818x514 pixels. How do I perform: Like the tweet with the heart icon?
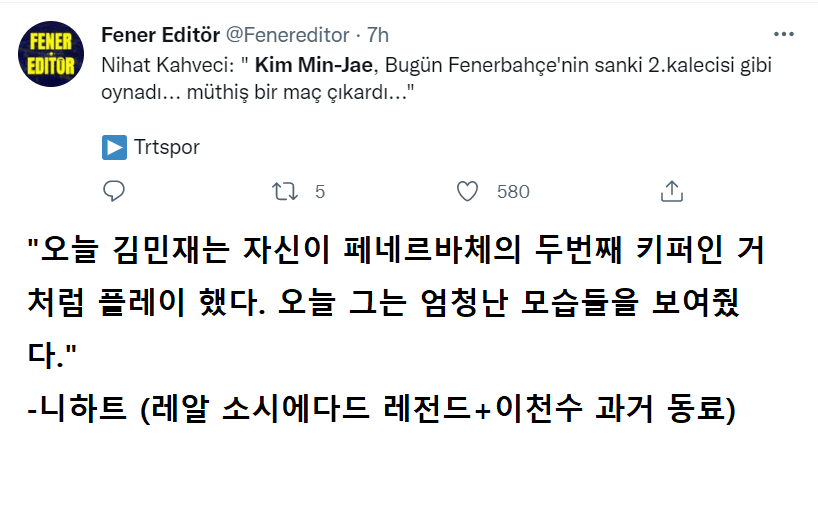coord(467,191)
